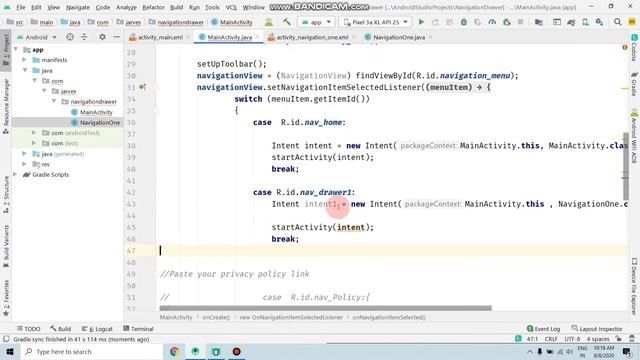Open the Logcat tool window
Viewport: 640px width, 360px height.
[x=97, y=329]
